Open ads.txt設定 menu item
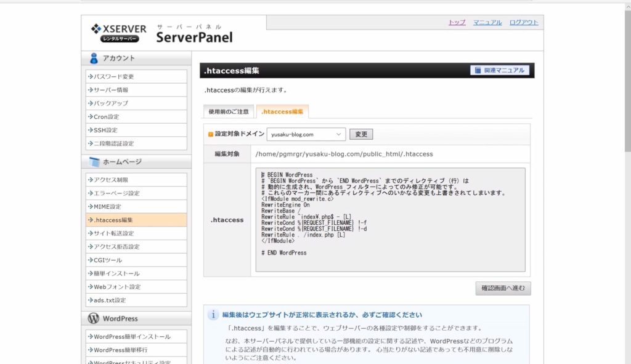 click(x=136, y=300)
